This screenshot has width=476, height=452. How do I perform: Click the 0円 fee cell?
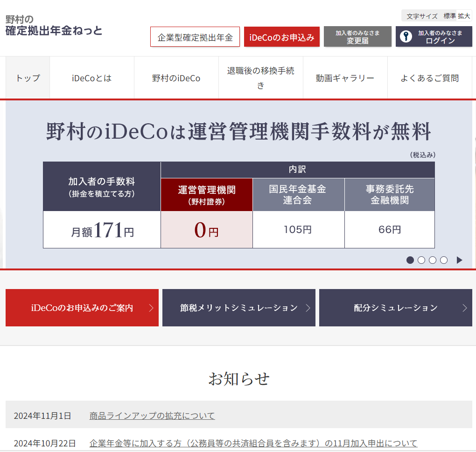click(207, 230)
